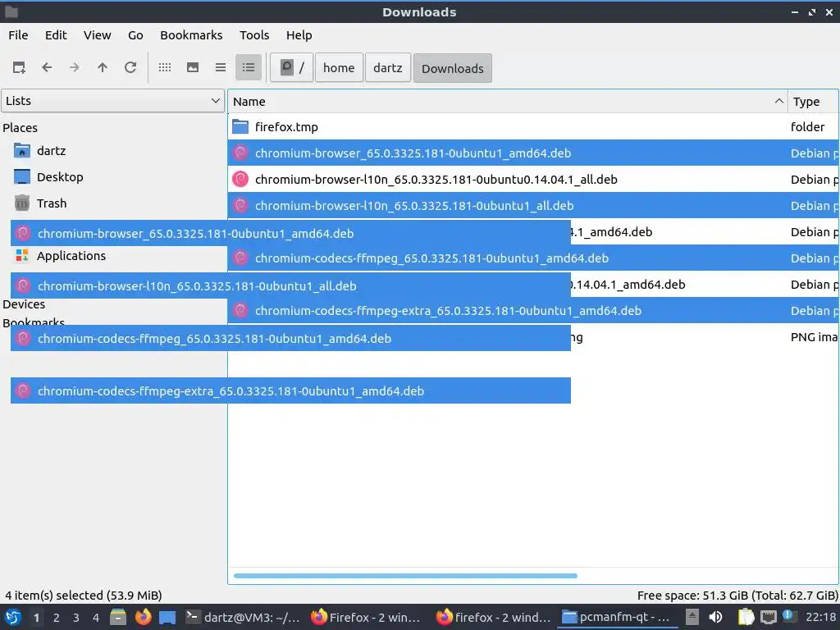Click the pcmanfm-qt taskbar entry
This screenshot has width=840, height=630.
pos(618,617)
